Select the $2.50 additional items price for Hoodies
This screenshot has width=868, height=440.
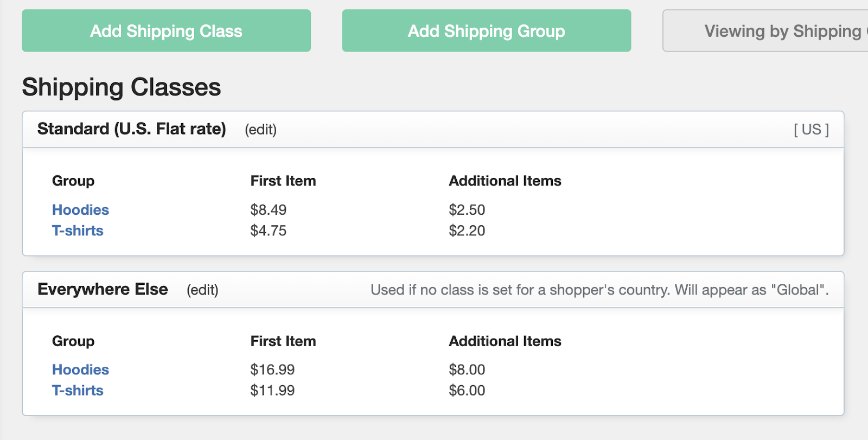467,210
